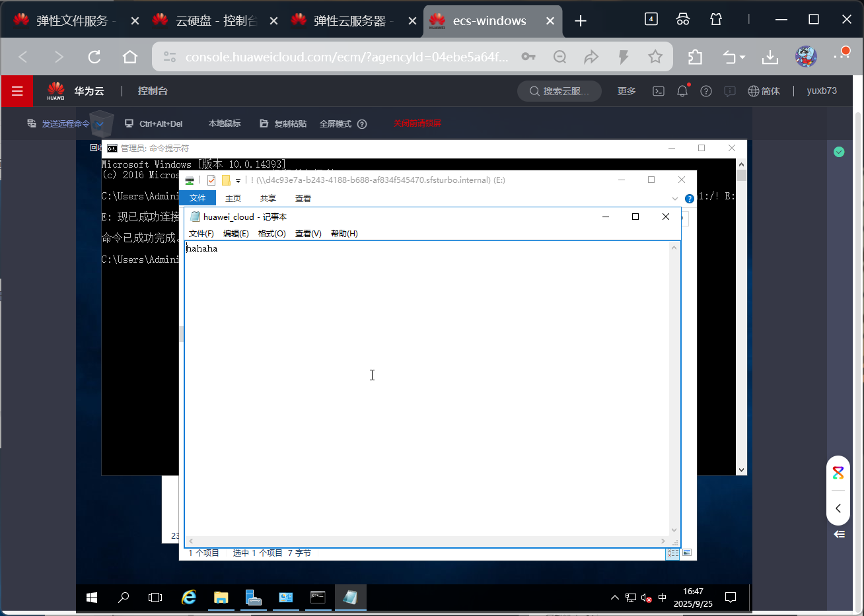Click the Explorer help icon beside ribbon

point(690,199)
